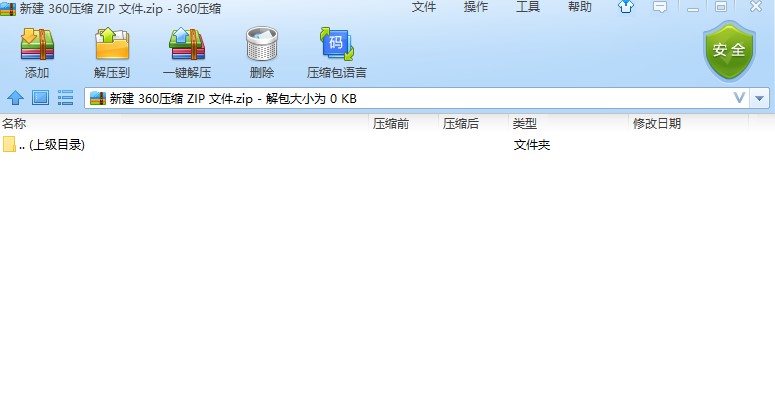Screen dimensions: 775x415
Task: Open the 解压到 (Extract to) tool
Action: 112,44
